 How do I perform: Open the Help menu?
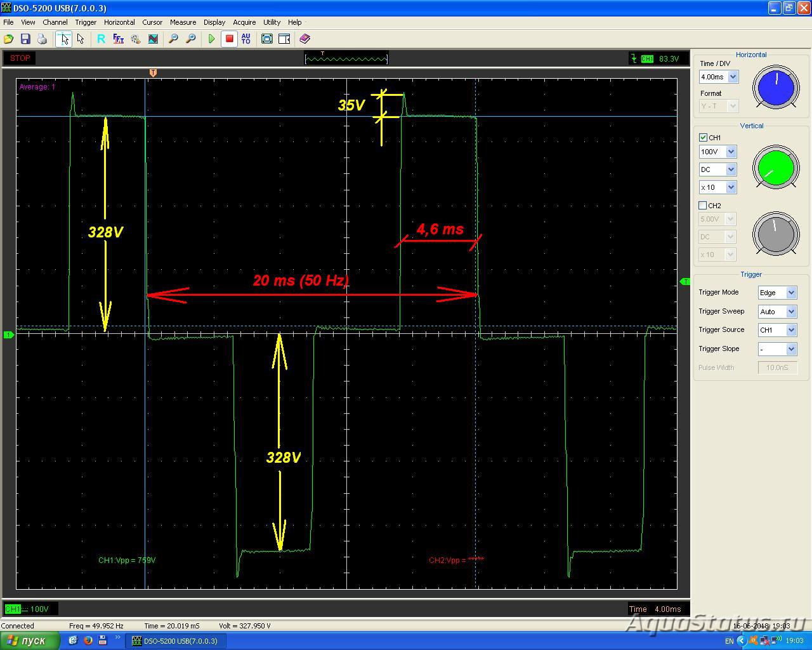pos(295,22)
